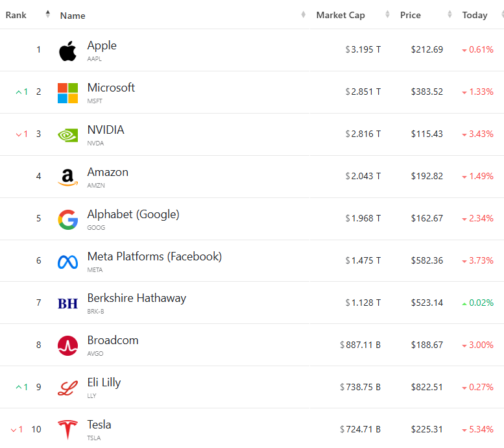
Task: Click Apple's $3.195 T market cap
Action: coord(363,50)
